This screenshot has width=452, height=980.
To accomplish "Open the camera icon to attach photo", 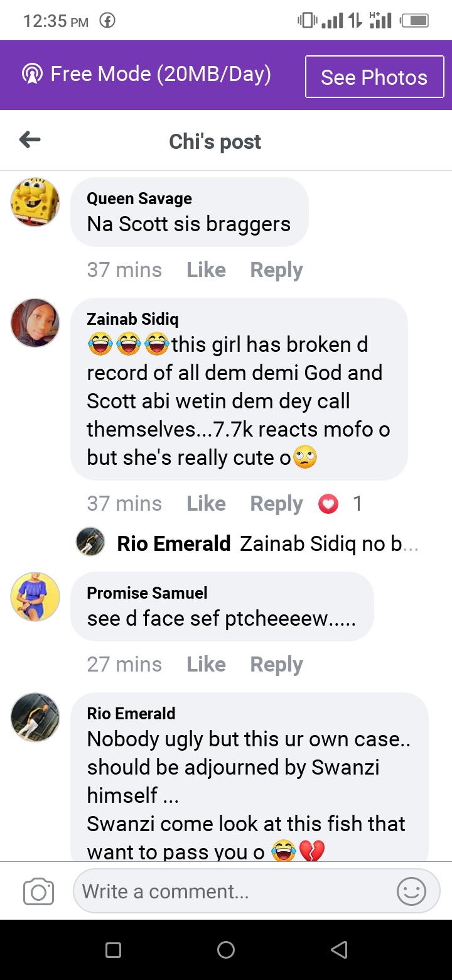I will coord(38,891).
